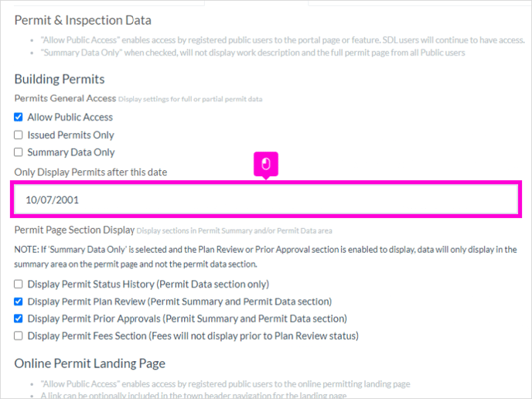Click the Building Permits heading
The height and width of the screenshot is (399, 532).
(60, 79)
